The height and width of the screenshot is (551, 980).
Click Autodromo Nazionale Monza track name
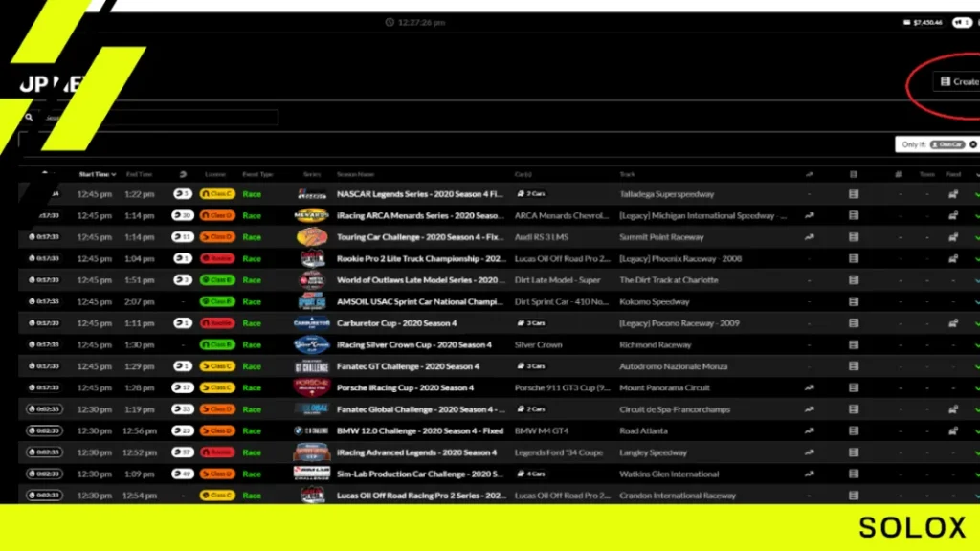pyautogui.click(x=673, y=366)
